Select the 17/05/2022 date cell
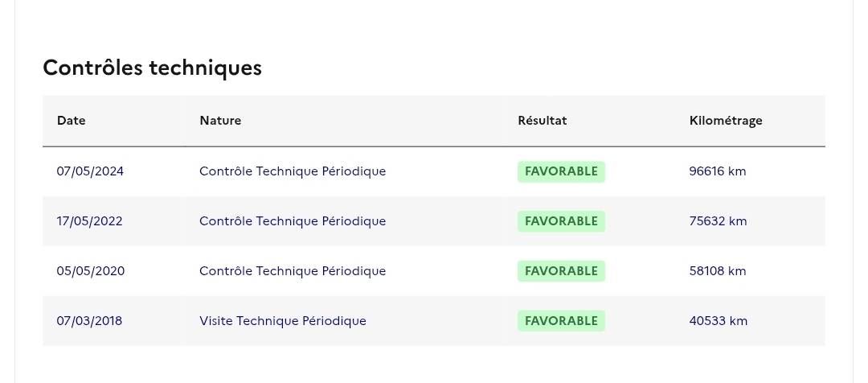Viewport: 868px width, 383px height. coord(90,221)
